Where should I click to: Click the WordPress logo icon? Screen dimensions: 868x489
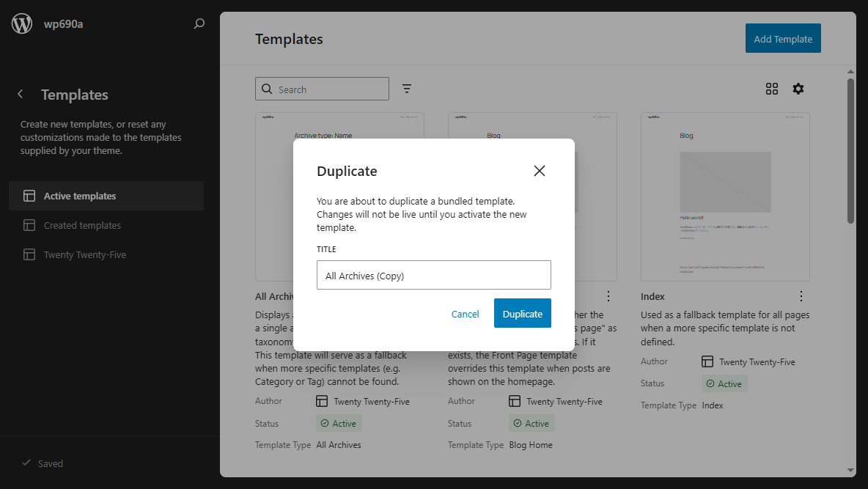click(x=22, y=23)
